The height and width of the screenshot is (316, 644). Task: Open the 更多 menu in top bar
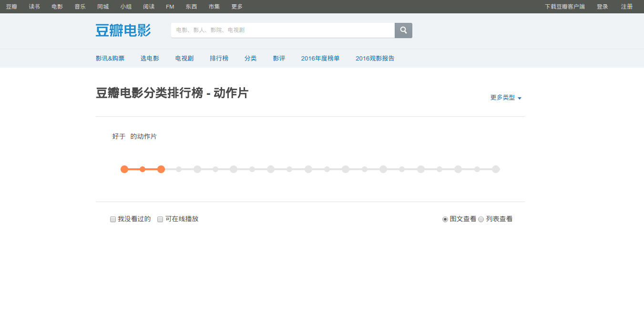click(x=237, y=7)
